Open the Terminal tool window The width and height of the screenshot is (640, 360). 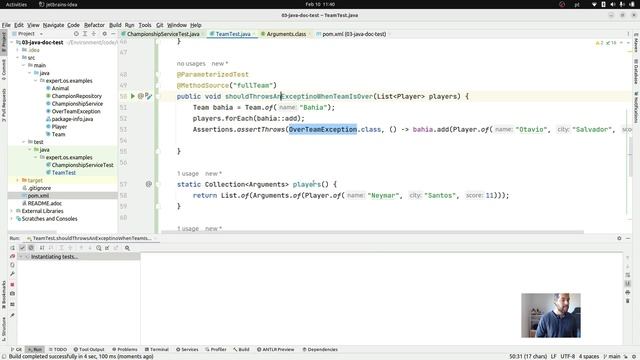[x=157, y=349]
